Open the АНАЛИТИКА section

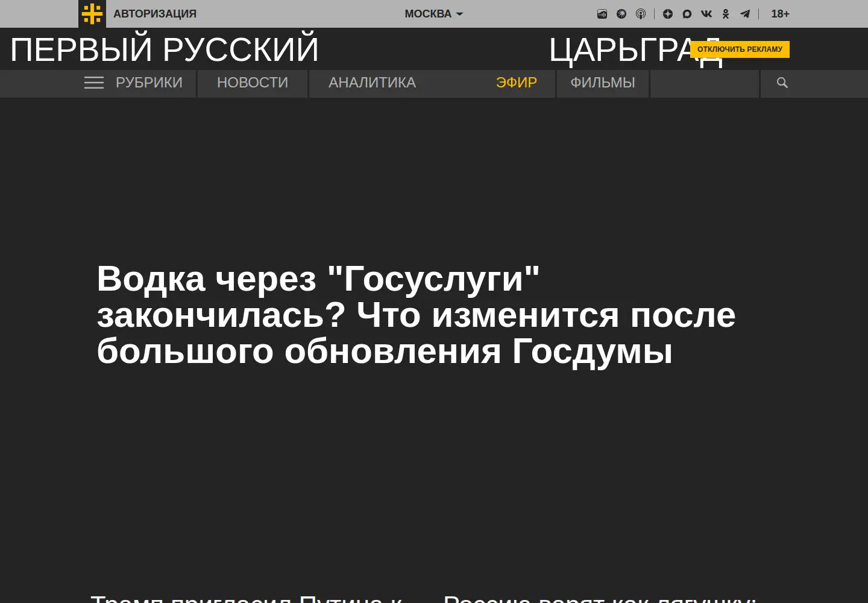pyautogui.click(x=372, y=83)
